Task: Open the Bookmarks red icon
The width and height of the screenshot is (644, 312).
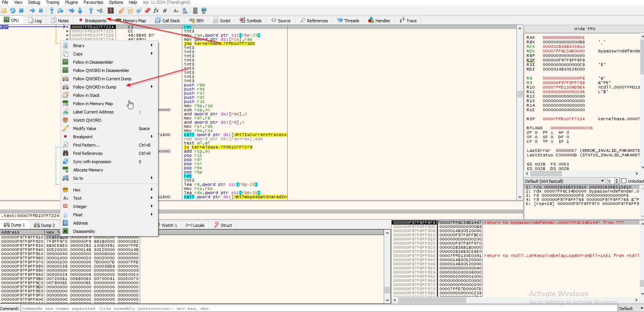Action: tap(148, 11)
